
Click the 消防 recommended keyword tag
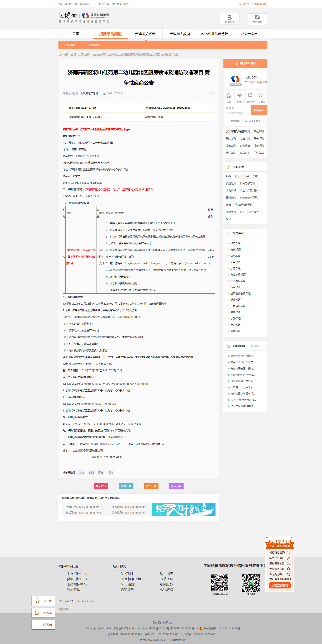pyautogui.click(x=110, y=472)
